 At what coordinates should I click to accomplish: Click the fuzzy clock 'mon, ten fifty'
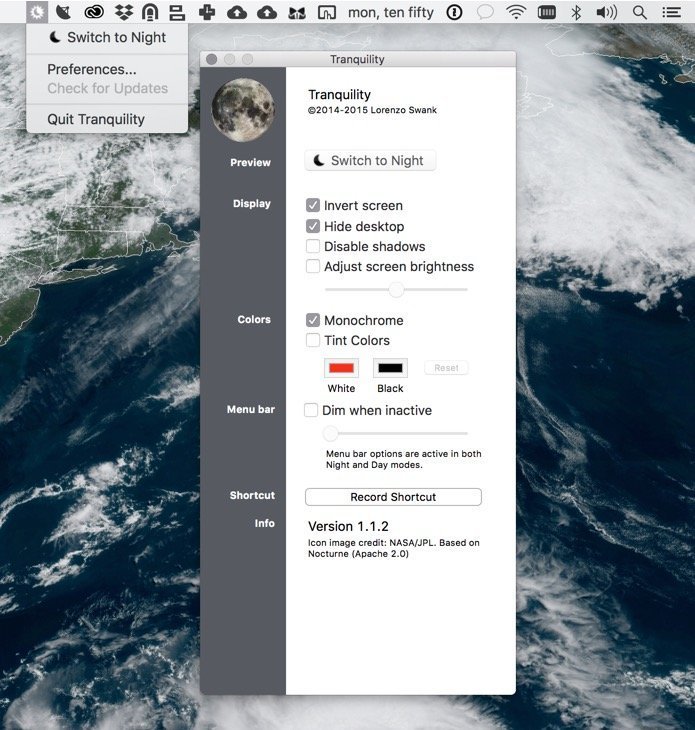(391, 13)
